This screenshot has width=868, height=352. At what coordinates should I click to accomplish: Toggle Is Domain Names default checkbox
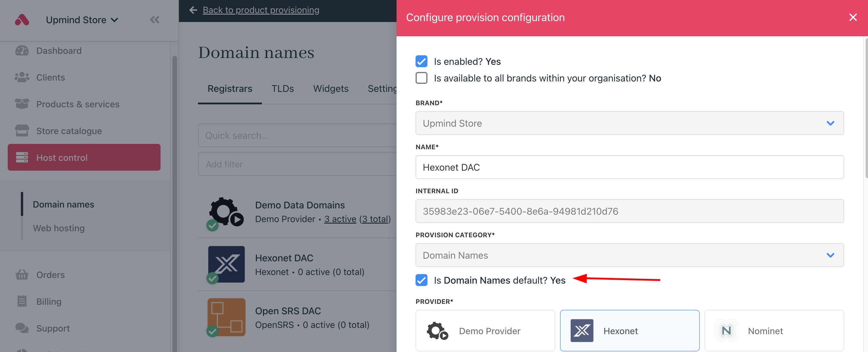coord(421,280)
